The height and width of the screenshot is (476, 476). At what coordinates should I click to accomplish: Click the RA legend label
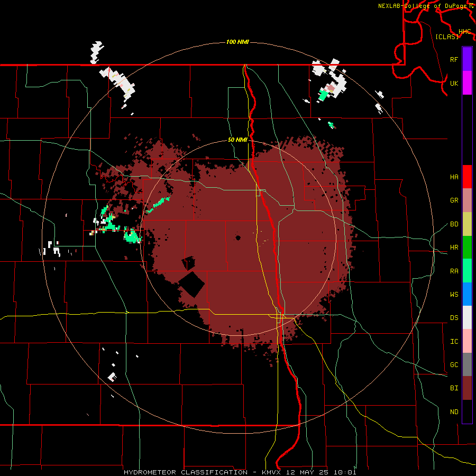[454, 271]
